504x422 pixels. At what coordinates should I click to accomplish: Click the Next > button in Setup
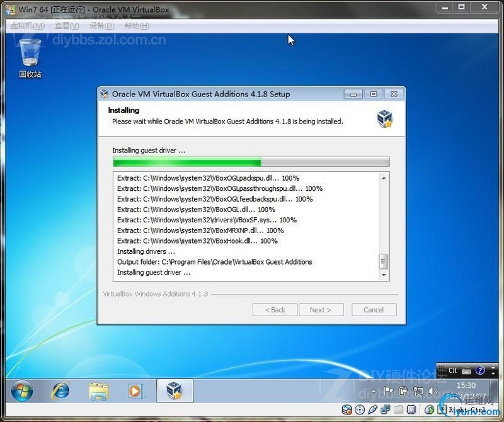coord(321,310)
